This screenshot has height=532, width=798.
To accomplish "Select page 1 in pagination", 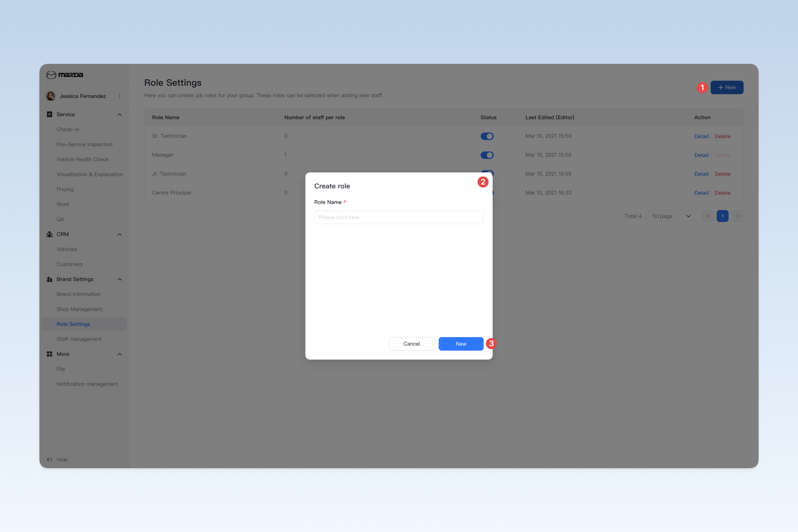I will pyautogui.click(x=722, y=216).
